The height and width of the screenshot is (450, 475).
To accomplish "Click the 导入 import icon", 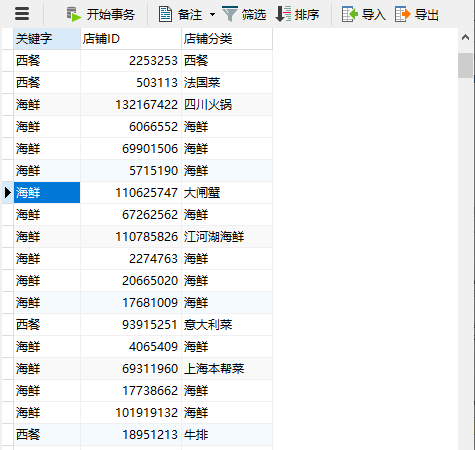I will point(350,14).
